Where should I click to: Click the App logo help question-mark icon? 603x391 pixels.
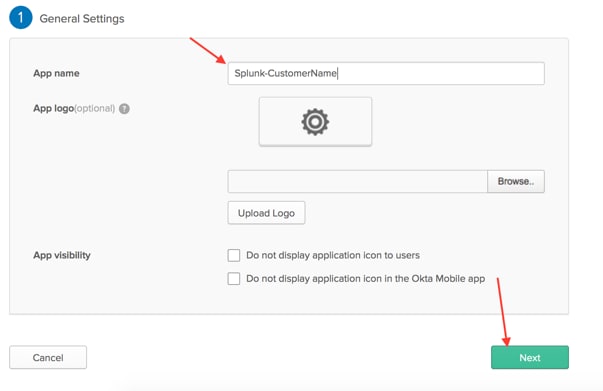[x=124, y=109]
